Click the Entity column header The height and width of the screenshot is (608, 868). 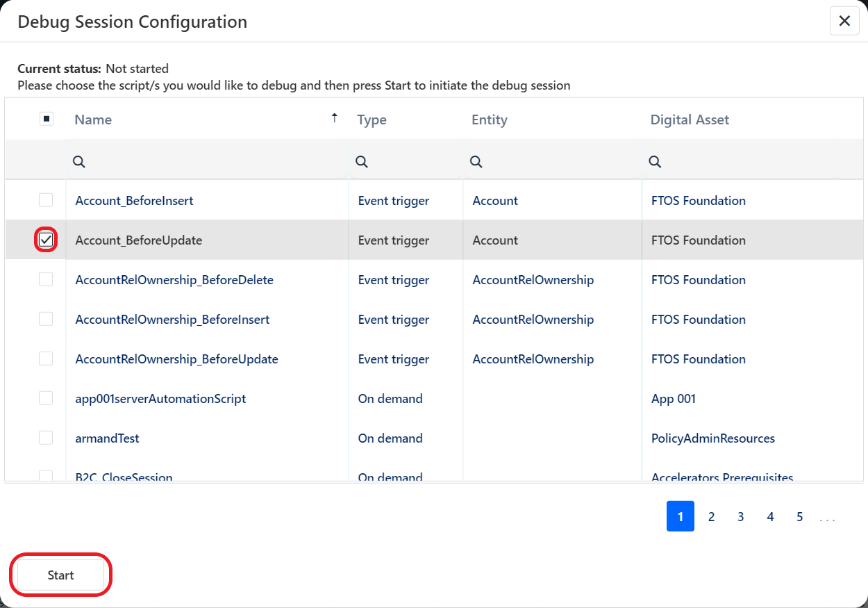click(490, 120)
